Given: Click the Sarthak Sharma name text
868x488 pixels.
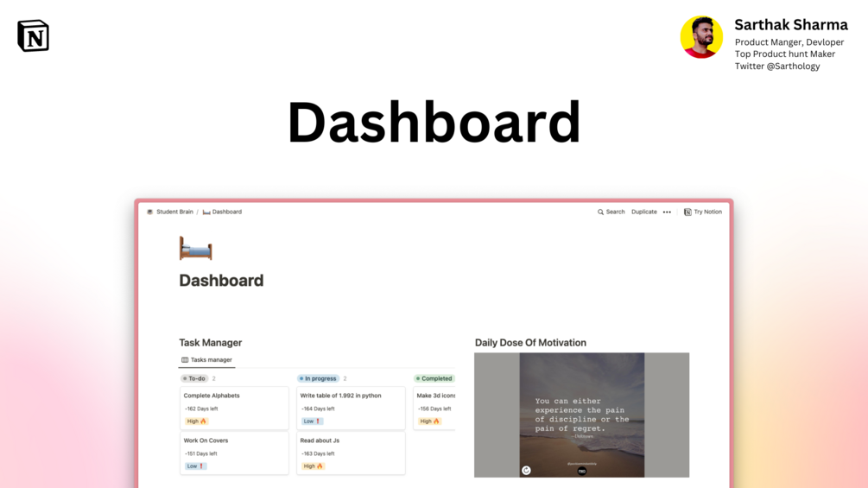Looking at the screenshot, I should pos(791,25).
